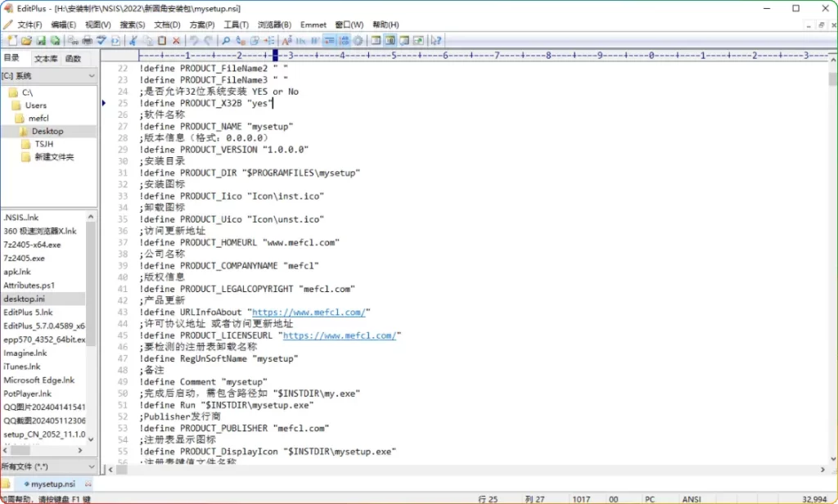The height and width of the screenshot is (504, 838).
Task: Open the 帮助(H) menu
Action: point(385,25)
